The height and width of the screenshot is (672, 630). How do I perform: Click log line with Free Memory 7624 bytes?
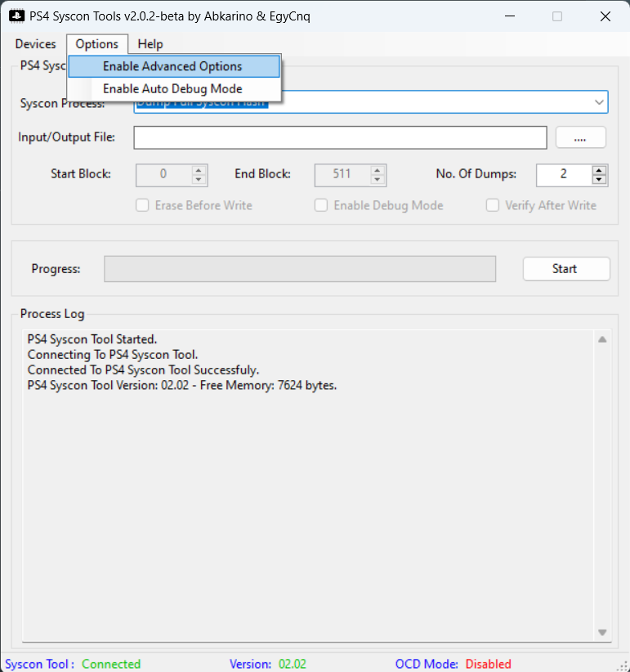(x=182, y=386)
